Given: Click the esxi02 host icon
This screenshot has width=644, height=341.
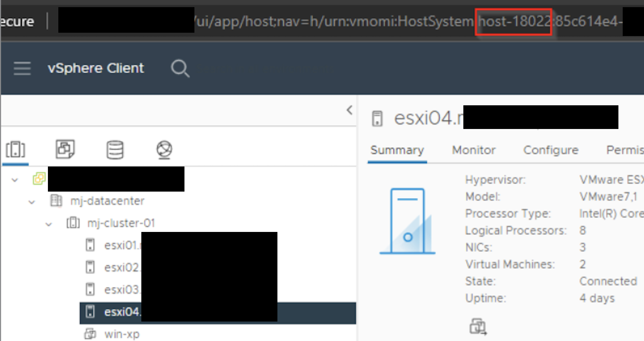Looking at the screenshot, I should (90, 267).
